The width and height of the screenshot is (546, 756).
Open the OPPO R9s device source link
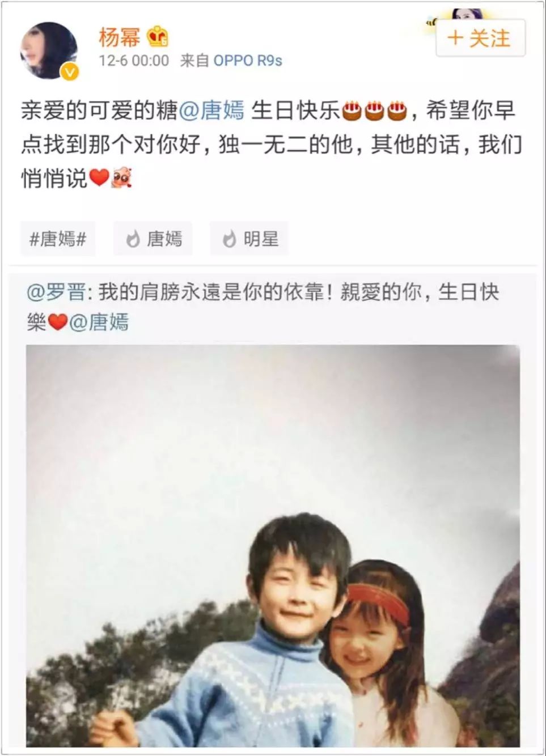(x=248, y=60)
